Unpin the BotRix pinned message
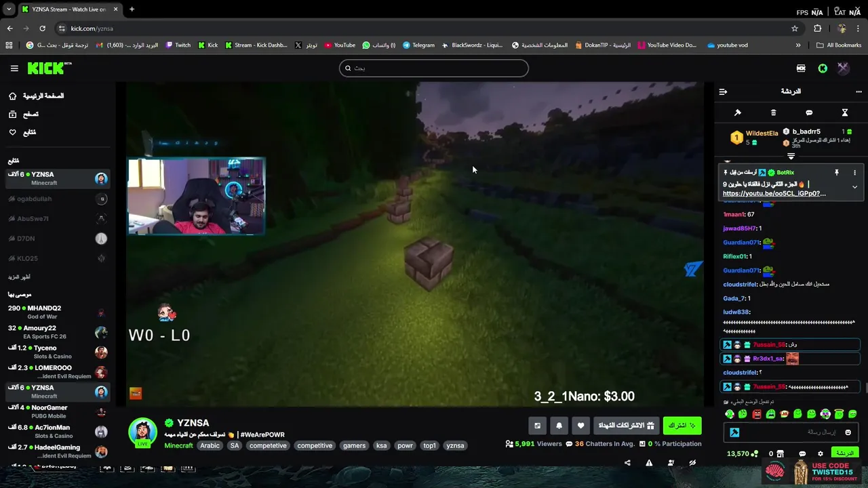This screenshot has width=868, height=488. pos(837,173)
